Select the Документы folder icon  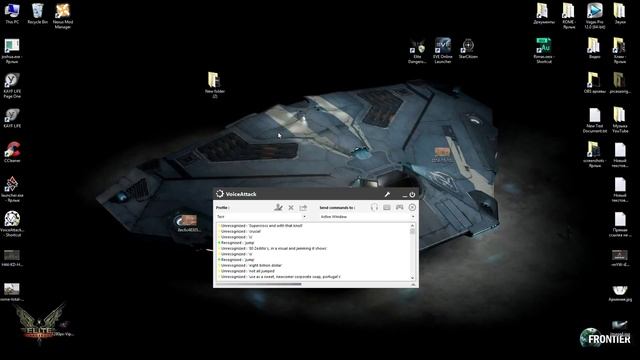[544, 13]
